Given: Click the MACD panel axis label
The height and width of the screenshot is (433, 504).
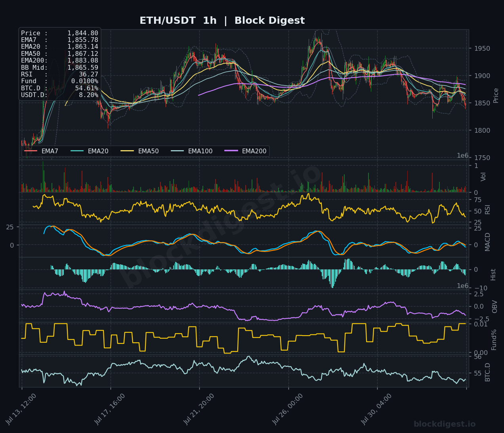Looking at the screenshot, I should click(488, 242).
